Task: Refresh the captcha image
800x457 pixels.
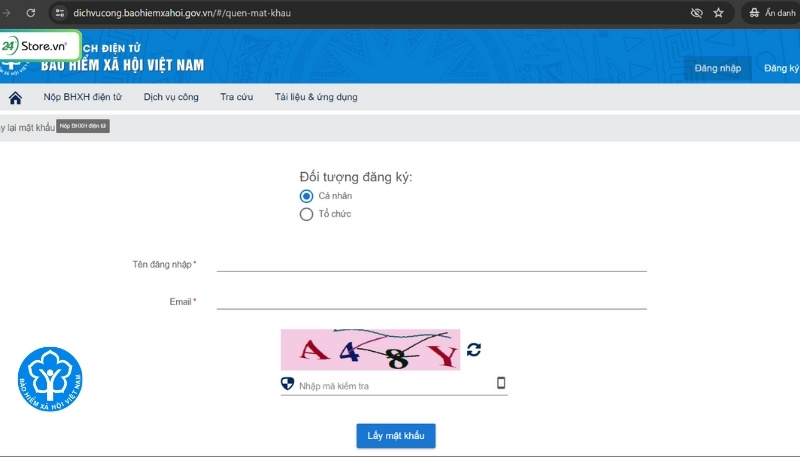Action: point(473,350)
